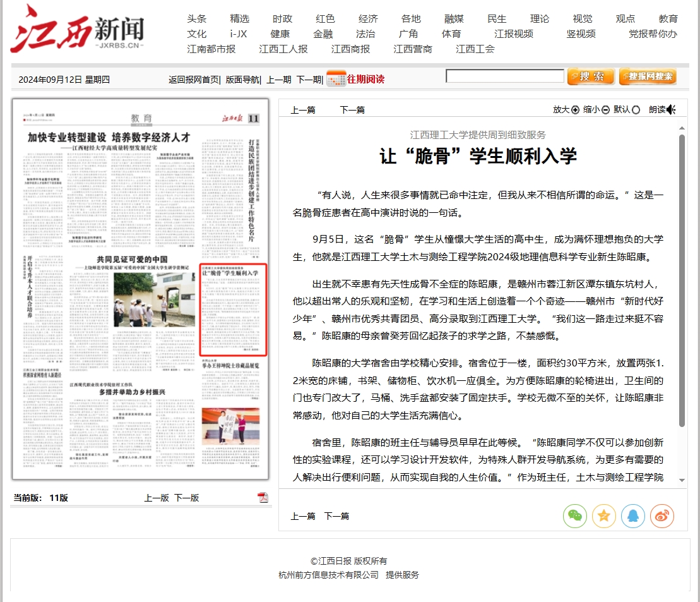The width and height of the screenshot is (700, 602).
Task: Enlarge text with the 放大 plus button
Action: [x=575, y=110]
